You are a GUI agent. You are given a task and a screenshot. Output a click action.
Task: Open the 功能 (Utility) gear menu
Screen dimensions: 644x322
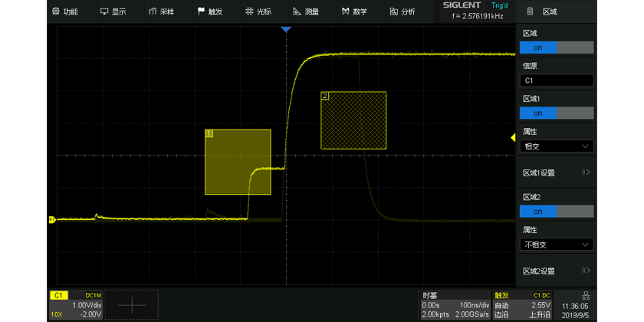(x=64, y=11)
